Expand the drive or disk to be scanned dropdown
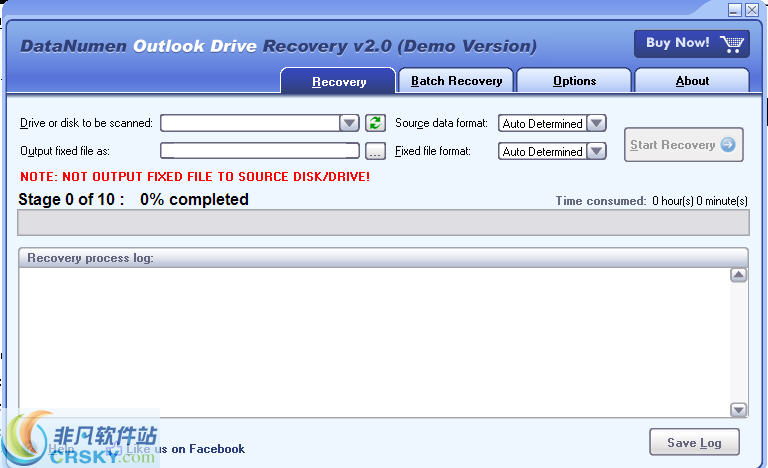Screen dimensions: 768x468 [x=349, y=123]
